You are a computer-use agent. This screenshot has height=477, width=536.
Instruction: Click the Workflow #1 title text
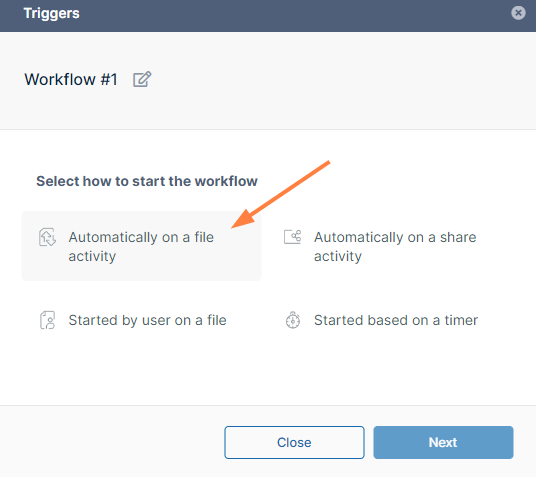click(x=71, y=79)
